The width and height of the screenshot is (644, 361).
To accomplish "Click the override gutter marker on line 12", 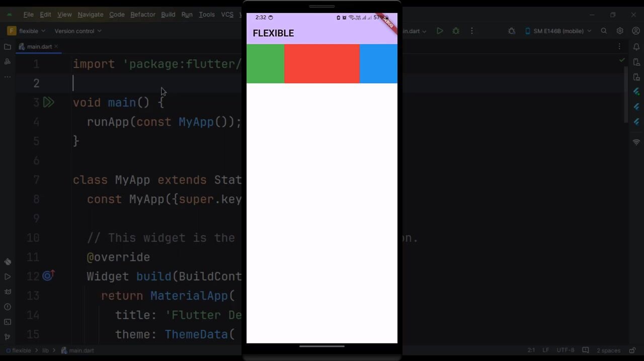I will [x=48, y=276].
